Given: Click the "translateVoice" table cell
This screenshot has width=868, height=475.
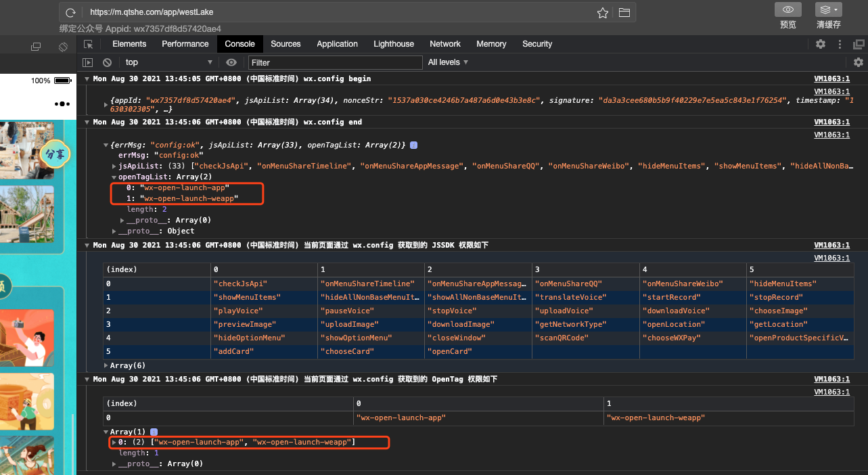Looking at the screenshot, I should tap(585, 297).
